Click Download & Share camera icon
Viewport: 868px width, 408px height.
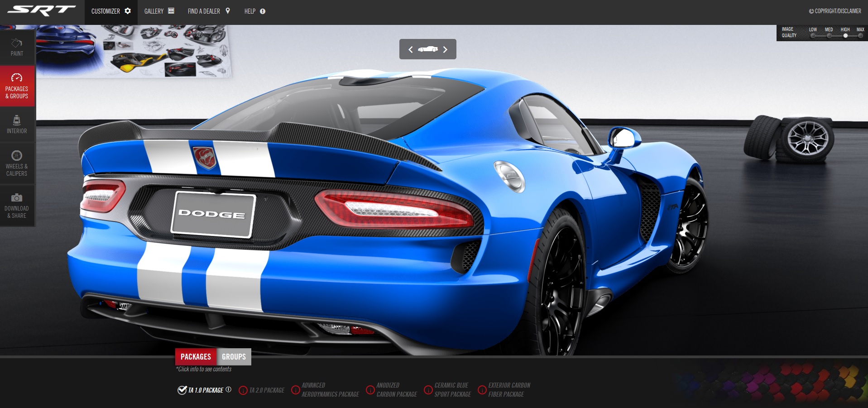click(17, 198)
